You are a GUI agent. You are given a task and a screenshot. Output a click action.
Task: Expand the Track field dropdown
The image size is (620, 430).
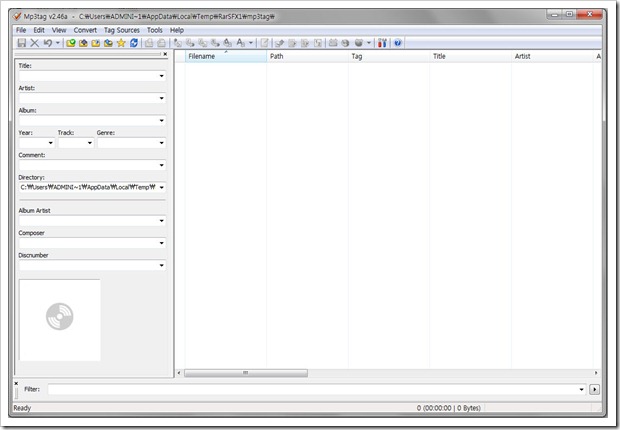[90, 143]
